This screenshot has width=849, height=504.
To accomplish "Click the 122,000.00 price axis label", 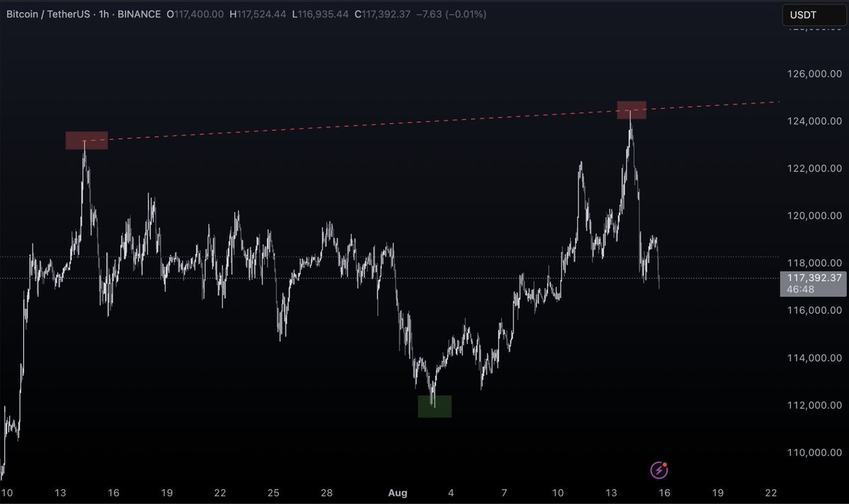I will (814, 168).
